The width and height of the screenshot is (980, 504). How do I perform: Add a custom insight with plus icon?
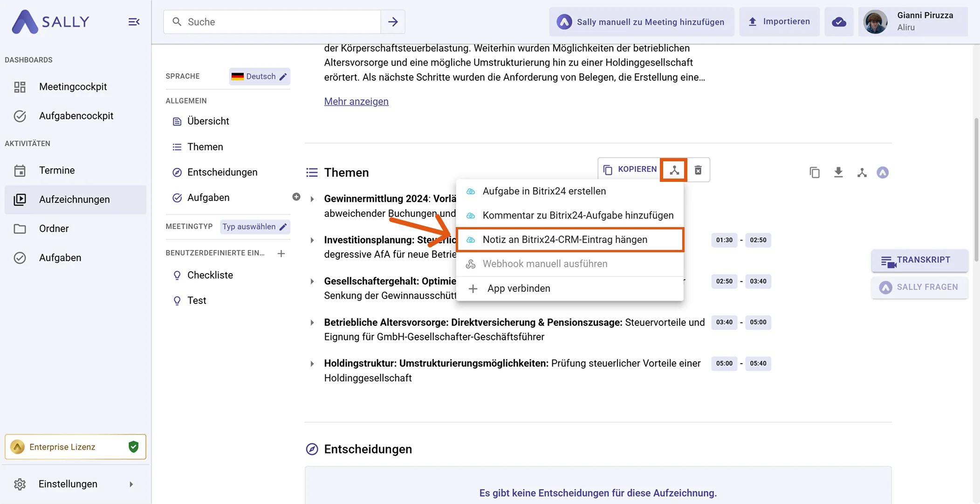(x=281, y=253)
